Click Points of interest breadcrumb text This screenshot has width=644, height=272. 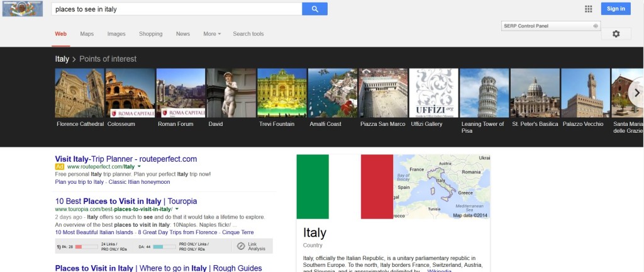click(108, 59)
